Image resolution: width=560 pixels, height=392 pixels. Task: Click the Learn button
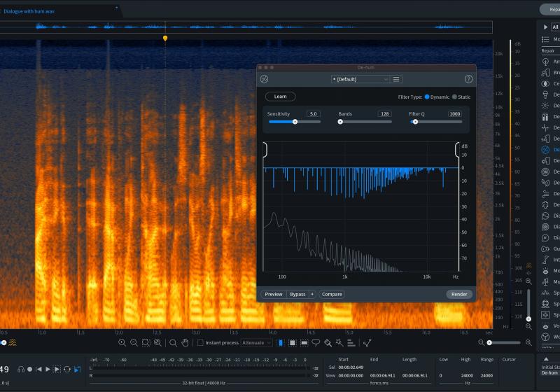pyautogui.click(x=281, y=97)
